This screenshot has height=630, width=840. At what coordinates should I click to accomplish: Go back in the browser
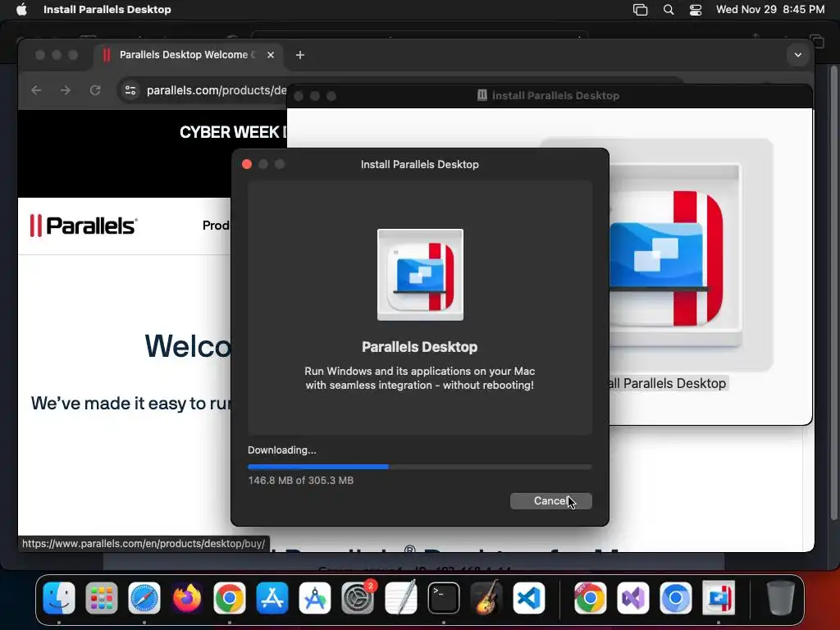(x=36, y=90)
